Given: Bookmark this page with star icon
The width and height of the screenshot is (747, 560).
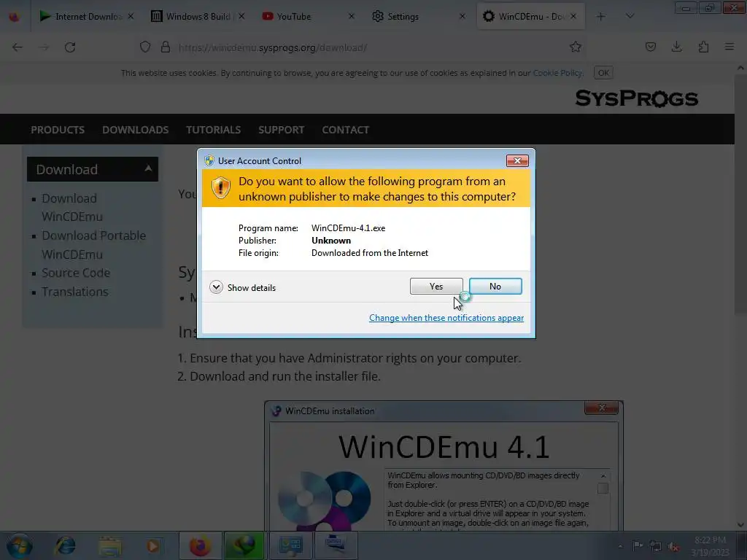Looking at the screenshot, I should pyautogui.click(x=576, y=47).
